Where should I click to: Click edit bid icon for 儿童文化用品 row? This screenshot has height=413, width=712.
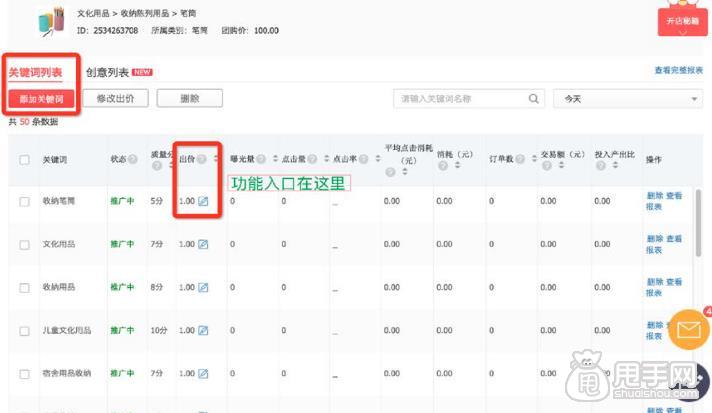203,330
